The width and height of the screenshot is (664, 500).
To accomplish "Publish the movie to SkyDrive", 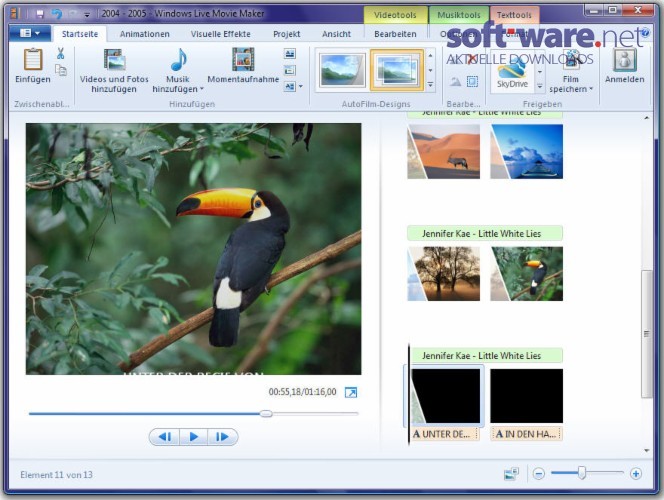I will (x=512, y=73).
